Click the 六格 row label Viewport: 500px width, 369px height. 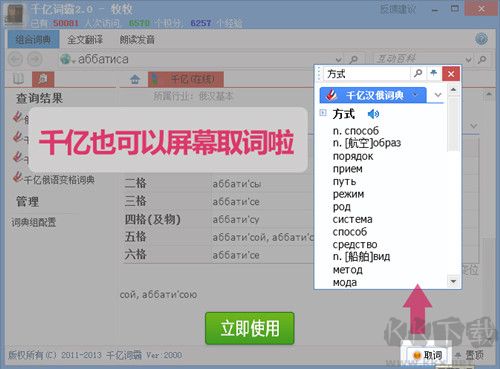135,255
